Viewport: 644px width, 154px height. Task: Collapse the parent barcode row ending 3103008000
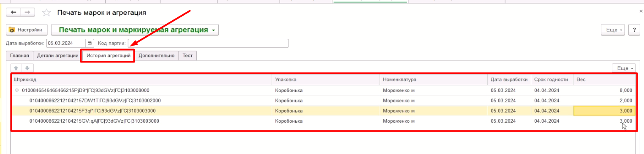coord(16,90)
